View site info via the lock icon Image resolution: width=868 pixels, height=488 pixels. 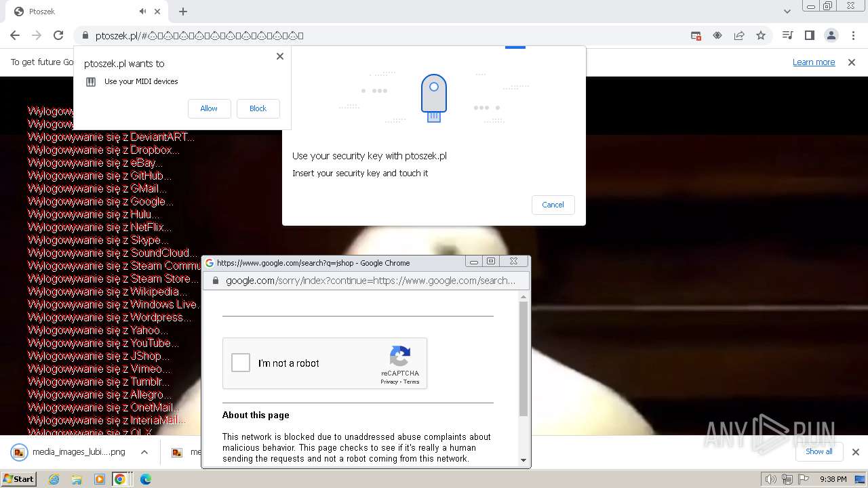pyautogui.click(x=85, y=35)
